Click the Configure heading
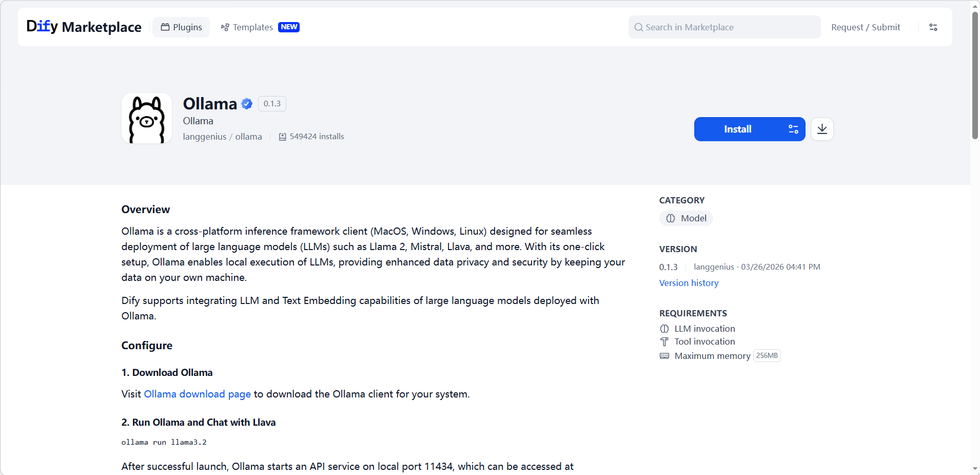980x475 pixels. [x=147, y=346]
